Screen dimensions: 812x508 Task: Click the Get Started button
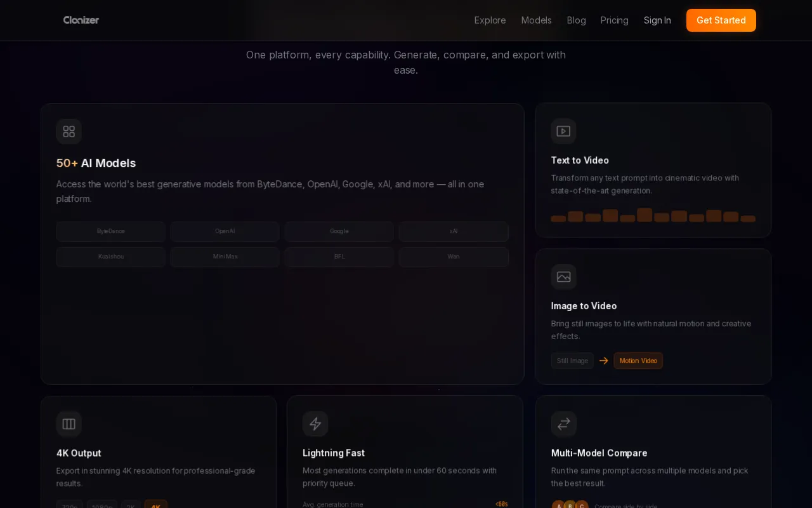tap(721, 20)
